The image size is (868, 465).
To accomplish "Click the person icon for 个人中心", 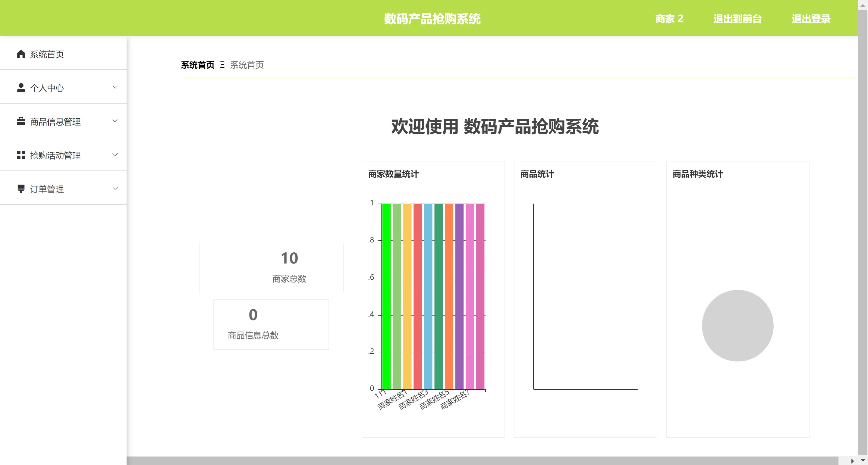I will (21, 88).
